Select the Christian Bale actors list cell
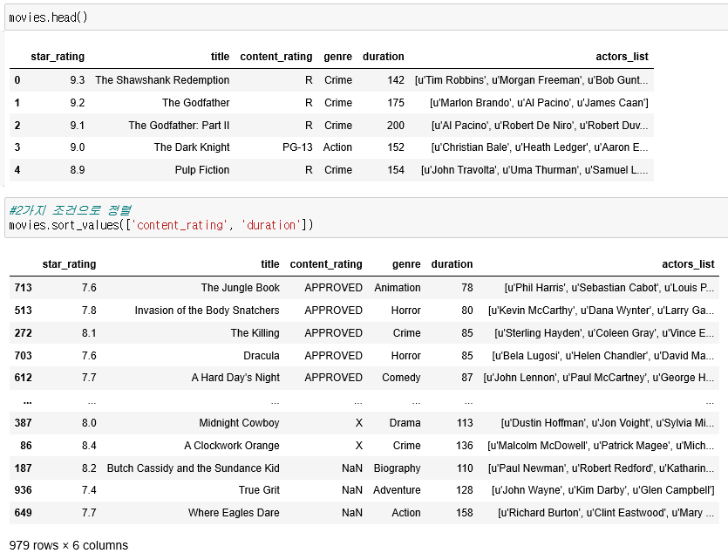The image size is (728, 560). click(x=540, y=147)
